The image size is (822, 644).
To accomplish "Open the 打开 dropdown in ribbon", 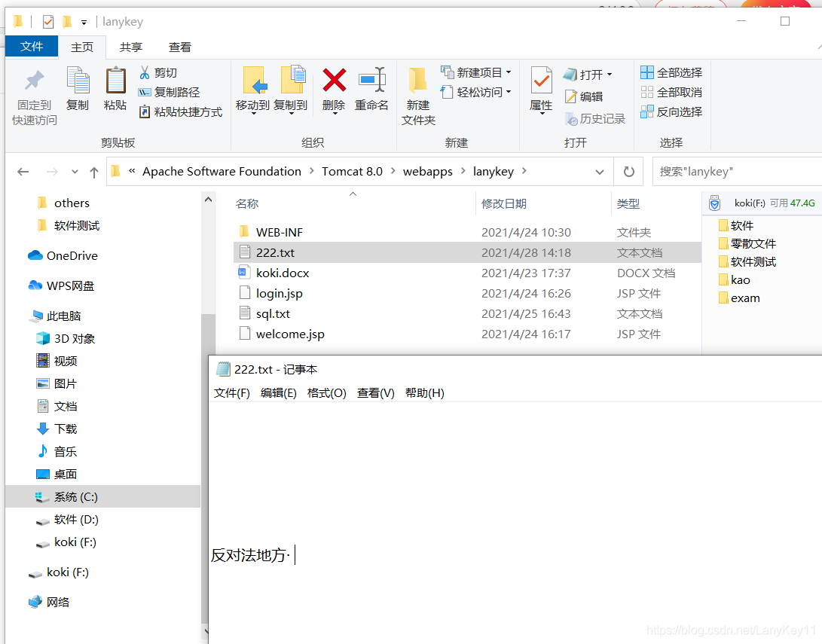I will (x=588, y=75).
